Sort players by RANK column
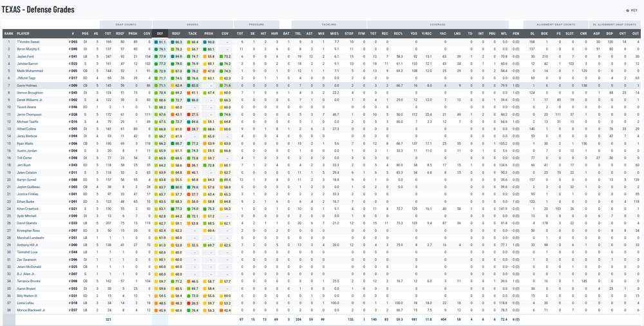 [8, 32]
